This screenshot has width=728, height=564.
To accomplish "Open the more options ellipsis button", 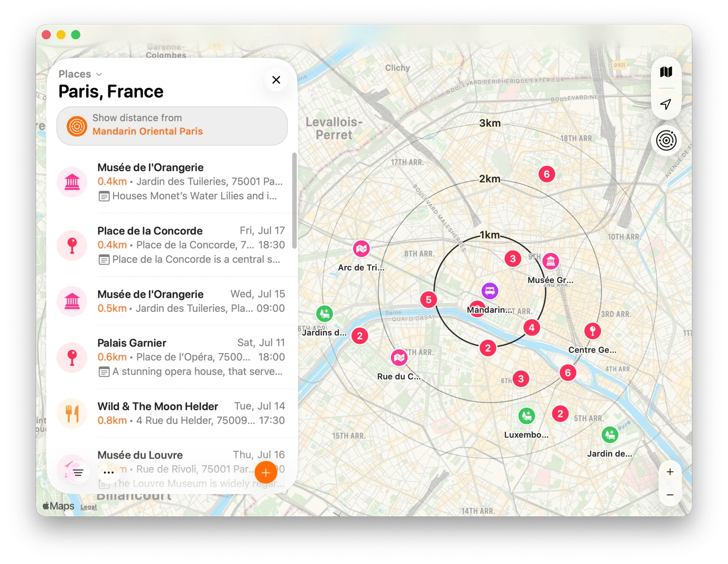I will pyautogui.click(x=109, y=473).
